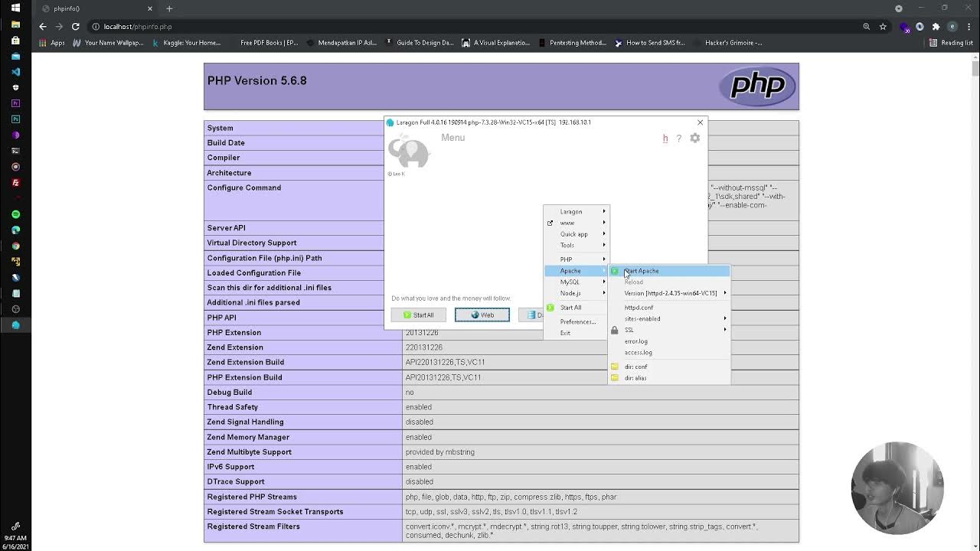
Task: Click Node.js in the context menu
Action: [x=576, y=293]
